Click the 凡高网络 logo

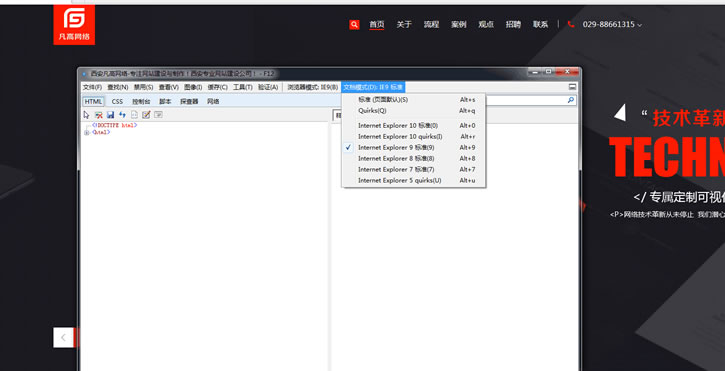coord(74,25)
